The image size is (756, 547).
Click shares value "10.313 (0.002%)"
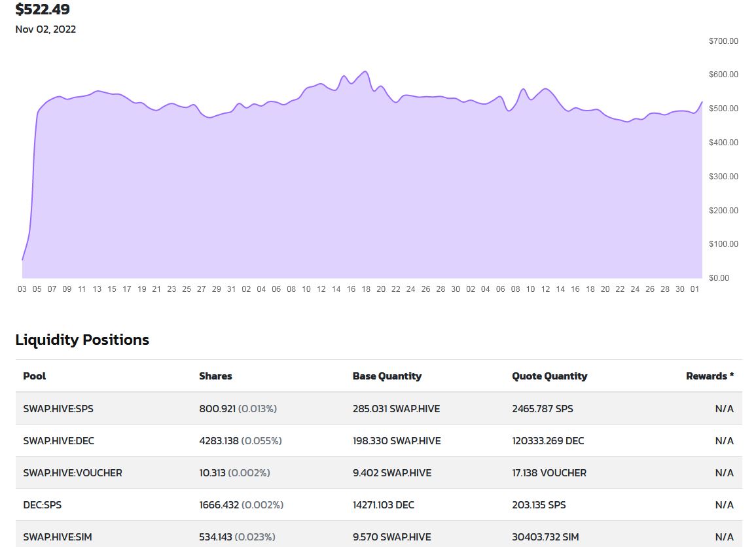235,473
